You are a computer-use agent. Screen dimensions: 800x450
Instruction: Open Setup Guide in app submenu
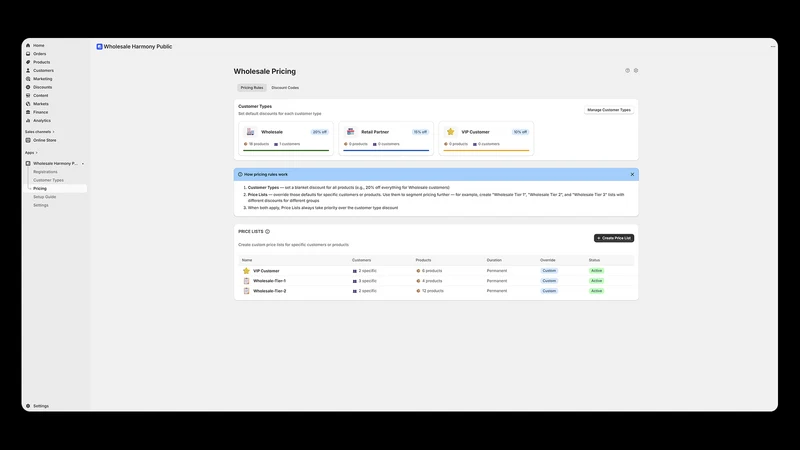coord(45,197)
